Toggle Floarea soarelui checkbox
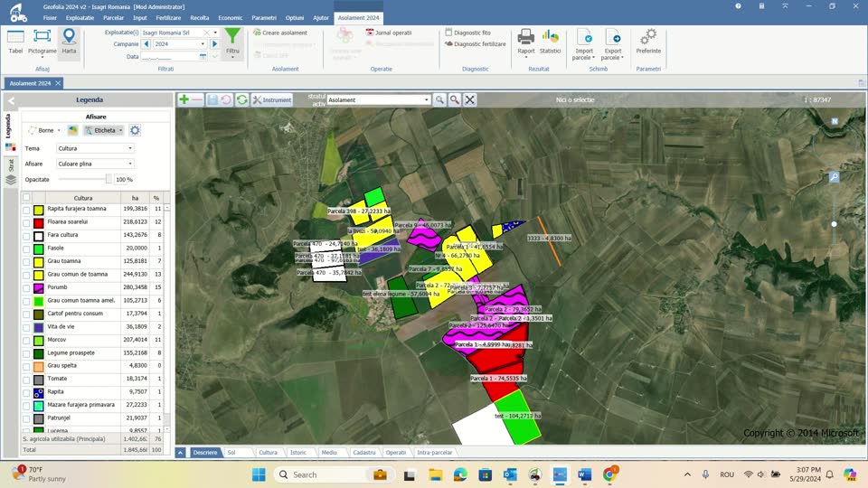Image resolution: width=868 pixels, height=488 pixels. (26, 223)
